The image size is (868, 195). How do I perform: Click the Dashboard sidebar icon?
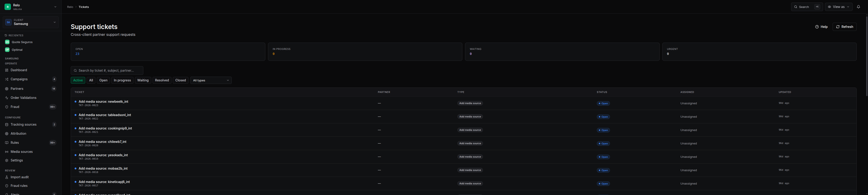click(6, 70)
